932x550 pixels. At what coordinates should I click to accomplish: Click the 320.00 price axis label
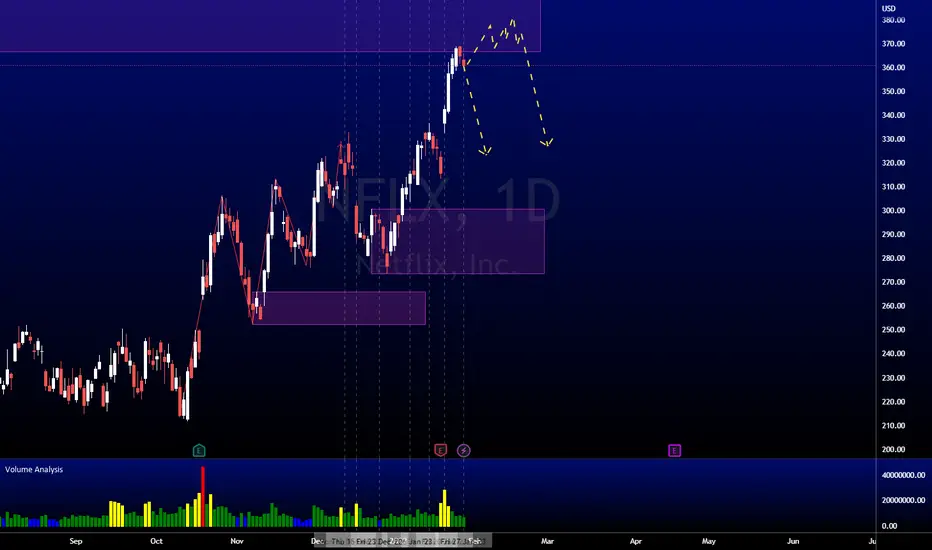[x=893, y=162]
